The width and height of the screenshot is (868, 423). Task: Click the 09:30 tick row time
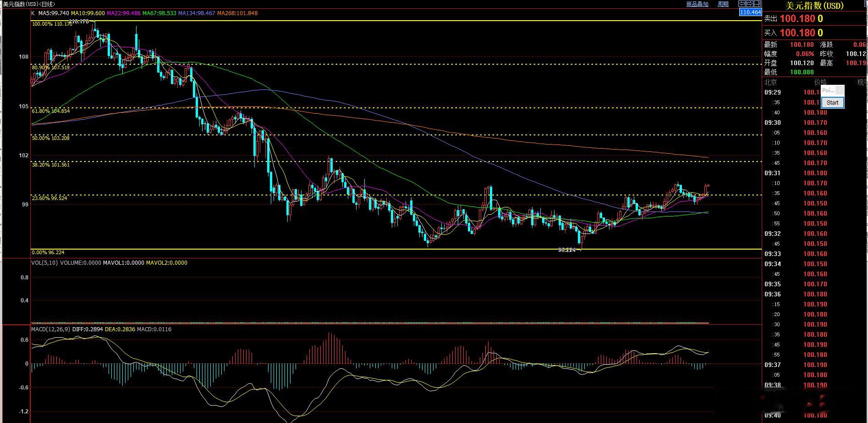[x=773, y=123]
